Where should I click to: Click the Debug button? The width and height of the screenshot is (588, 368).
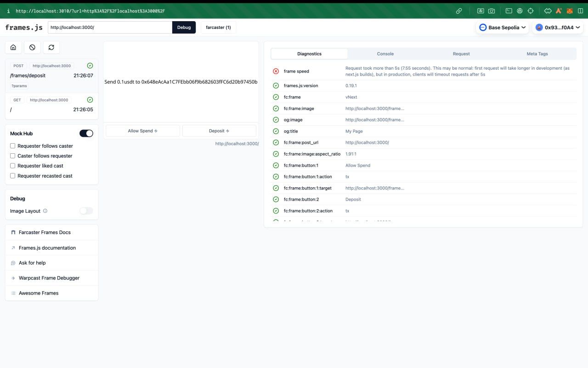(184, 28)
